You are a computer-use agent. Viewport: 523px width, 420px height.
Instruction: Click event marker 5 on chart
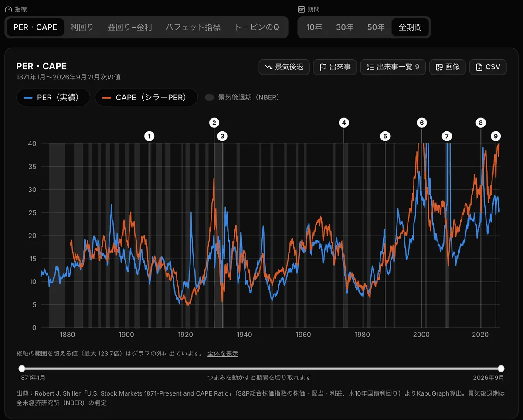(x=385, y=137)
